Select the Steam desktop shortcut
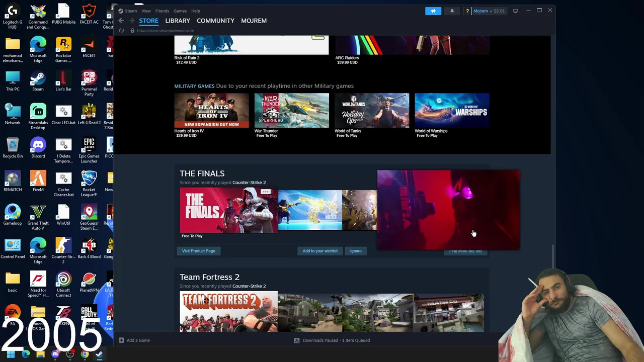Viewport: 644px width, 362px height. pos(38,81)
